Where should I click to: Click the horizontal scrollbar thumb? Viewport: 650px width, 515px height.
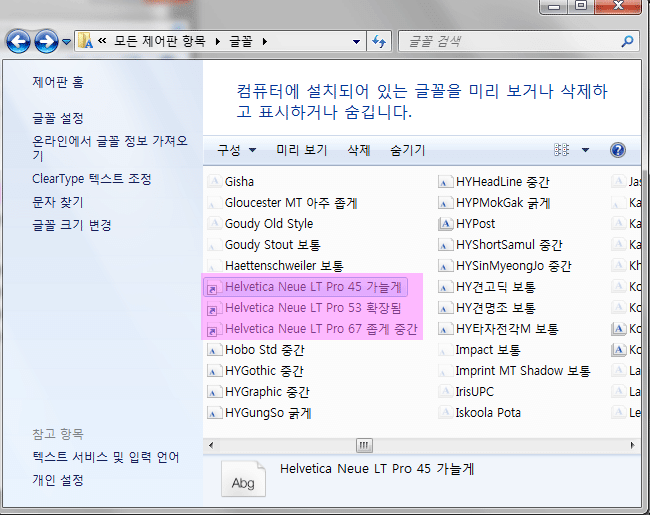[364, 445]
